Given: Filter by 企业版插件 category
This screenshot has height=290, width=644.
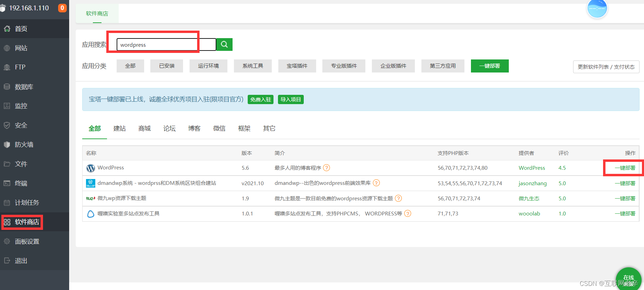Looking at the screenshot, I should click(x=394, y=66).
